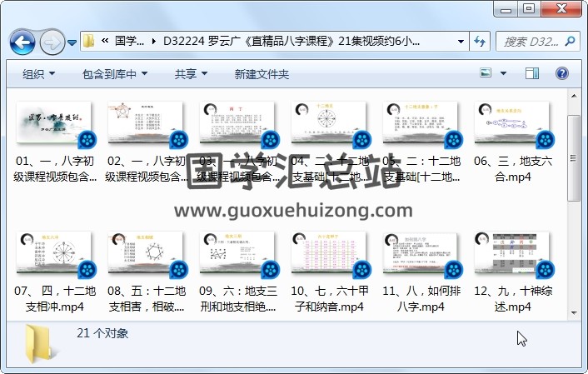Click media player badge on video 09
Image resolution: width=588 pixels, height=374 pixels.
tap(271, 270)
